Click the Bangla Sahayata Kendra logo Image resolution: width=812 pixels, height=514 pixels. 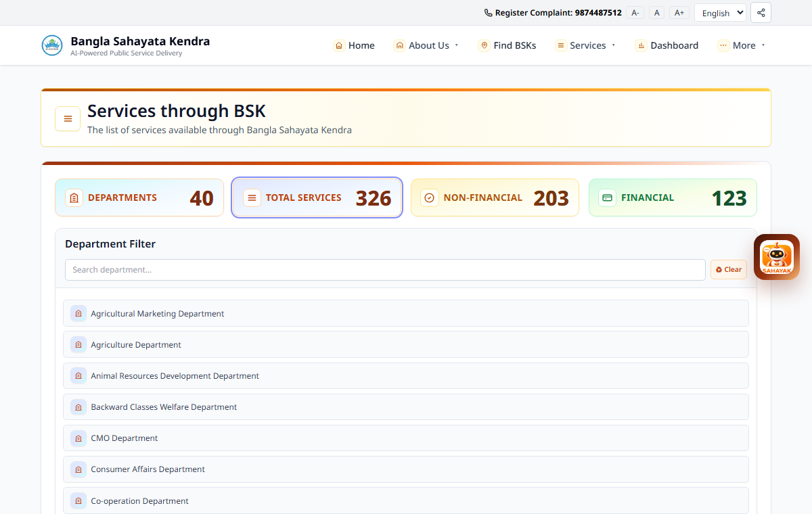tap(52, 45)
